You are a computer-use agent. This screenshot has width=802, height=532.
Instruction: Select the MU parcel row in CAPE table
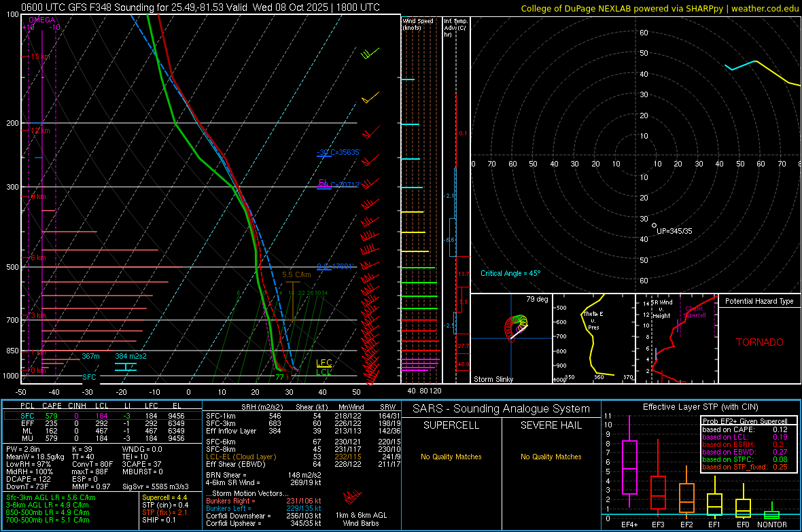point(103,438)
